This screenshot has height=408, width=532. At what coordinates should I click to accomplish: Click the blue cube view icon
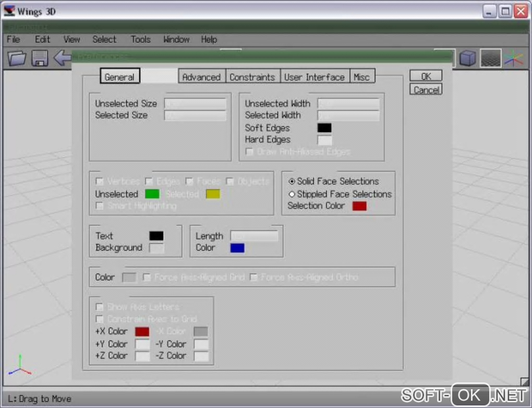(468, 58)
